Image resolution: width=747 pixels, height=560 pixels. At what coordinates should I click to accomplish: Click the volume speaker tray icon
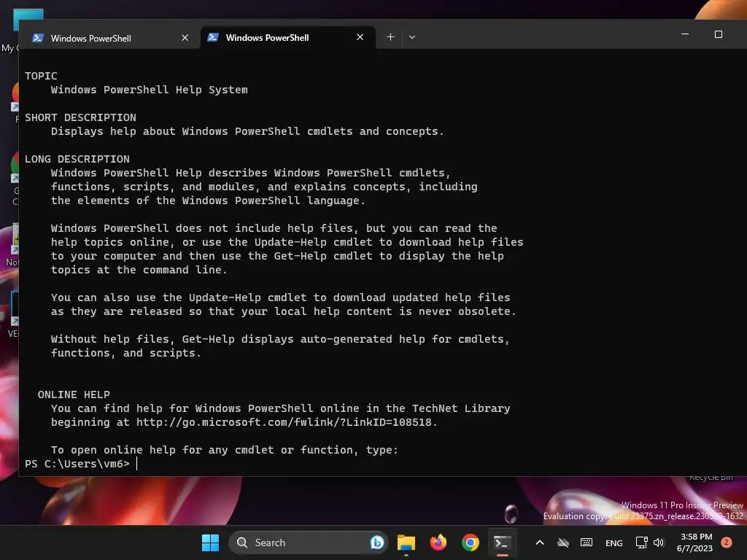[659, 542]
